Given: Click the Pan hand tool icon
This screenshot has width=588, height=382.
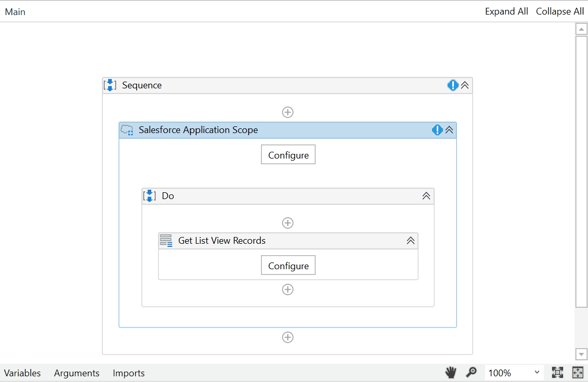Looking at the screenshot, I should pyautogui.click(x=451, y=372).
